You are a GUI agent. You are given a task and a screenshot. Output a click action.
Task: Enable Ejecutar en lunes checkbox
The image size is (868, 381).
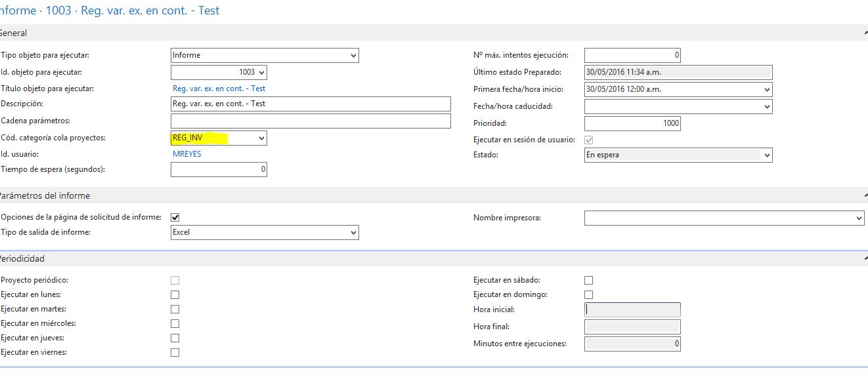click(x=175, y=295)
